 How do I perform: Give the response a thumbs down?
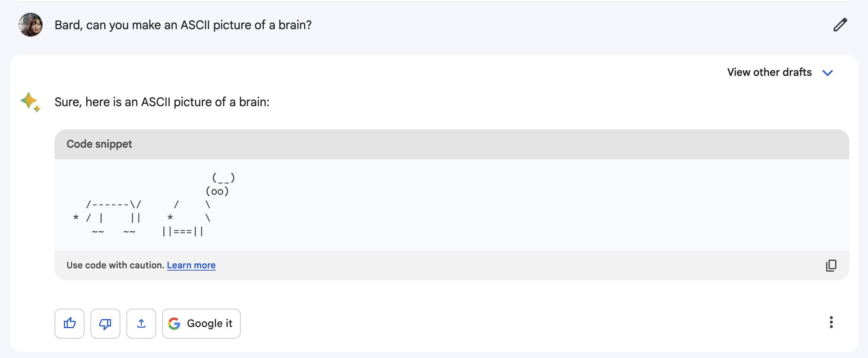click(105, 323)
